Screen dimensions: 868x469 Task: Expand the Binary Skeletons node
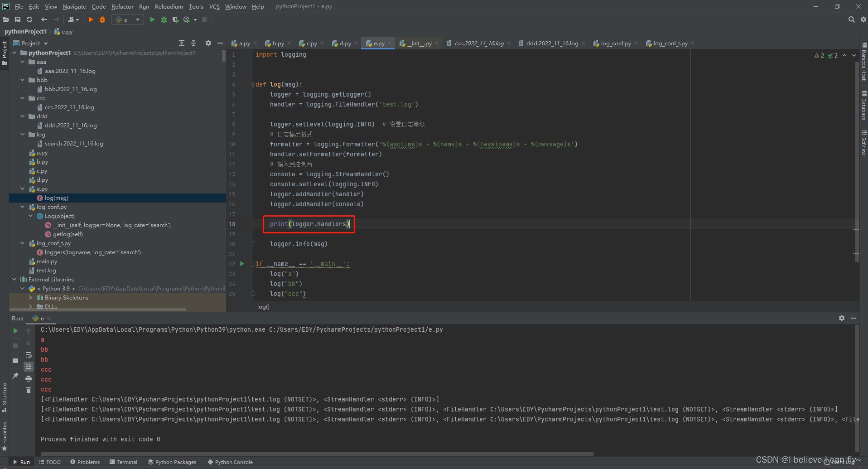[31, 298]
